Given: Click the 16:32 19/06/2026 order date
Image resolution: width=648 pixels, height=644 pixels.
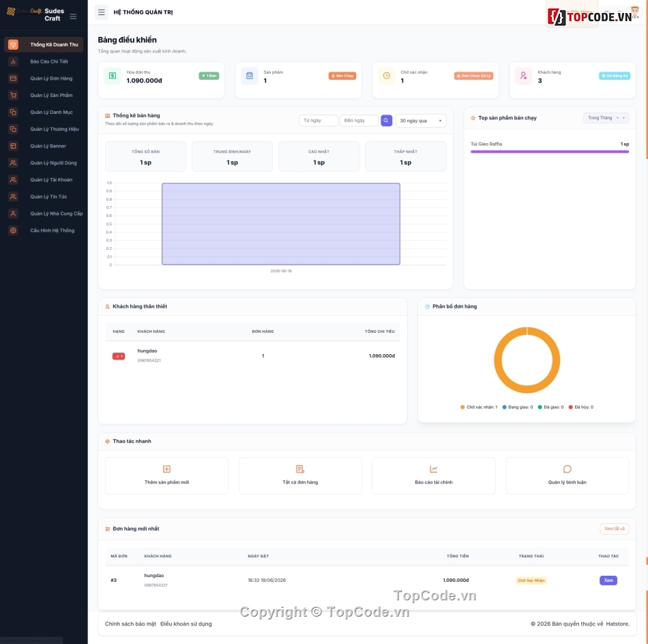Looking at the screenshot, I should (267, 581).
